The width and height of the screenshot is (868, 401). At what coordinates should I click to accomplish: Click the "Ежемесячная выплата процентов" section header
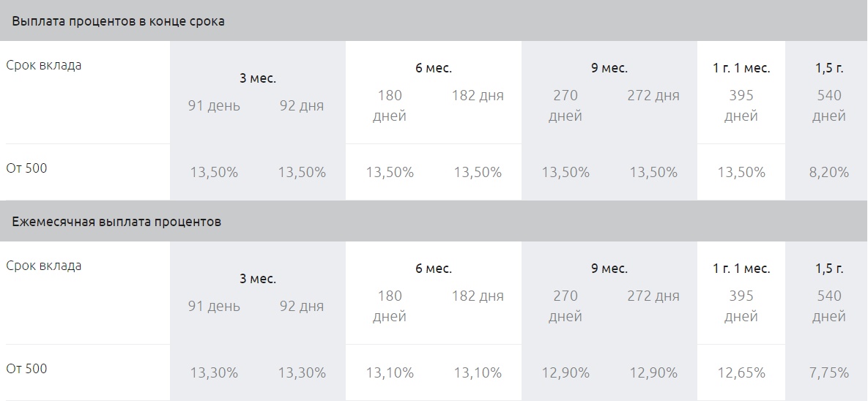pos(117,222)
